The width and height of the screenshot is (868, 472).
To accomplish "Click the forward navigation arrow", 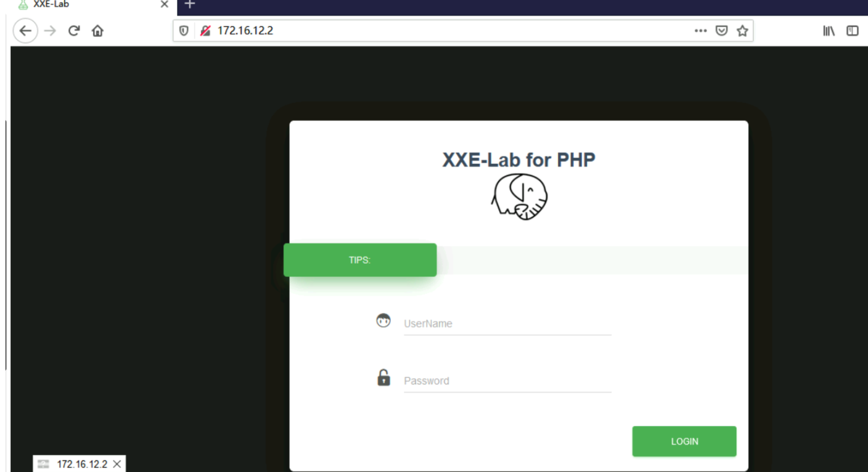I will tap(50, 31).
